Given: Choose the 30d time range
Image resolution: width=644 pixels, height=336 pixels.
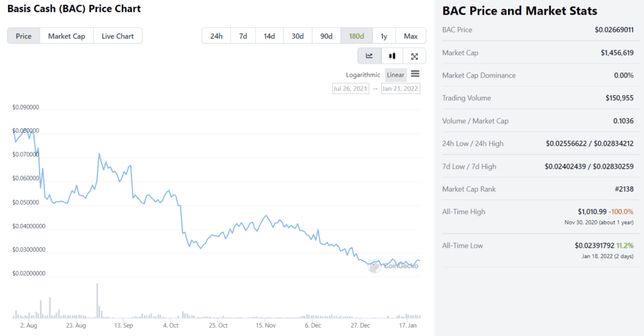Looking at the screenshot, I should pos(297,36).
